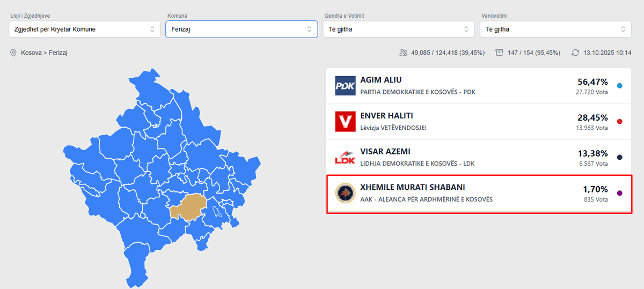The width and height of the screenshot is (644, 289).
Task: Select the Agim Aliu candidate name
Action: click(381, 80)
